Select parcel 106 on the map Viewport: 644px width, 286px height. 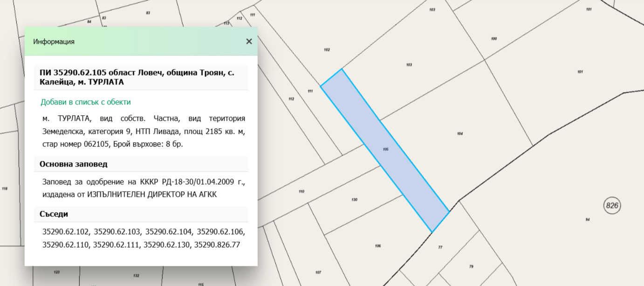377,246
